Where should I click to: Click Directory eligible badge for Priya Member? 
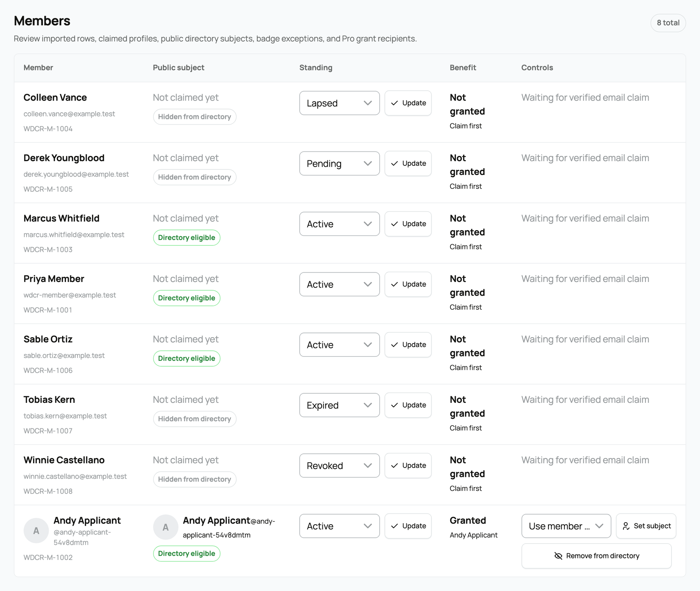click(187, 298)
